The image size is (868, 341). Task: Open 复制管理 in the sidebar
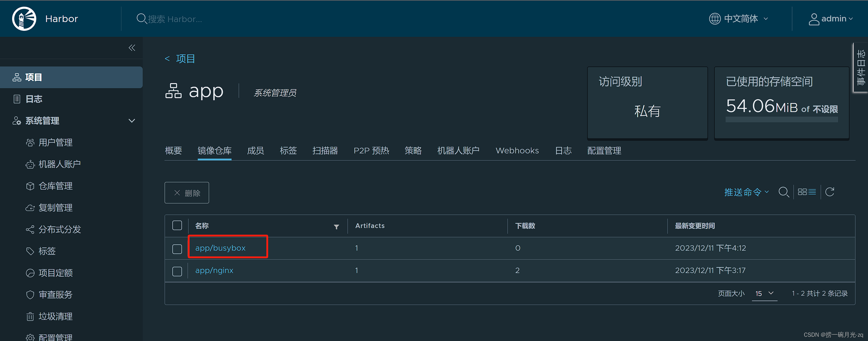[x=55, y=208]
